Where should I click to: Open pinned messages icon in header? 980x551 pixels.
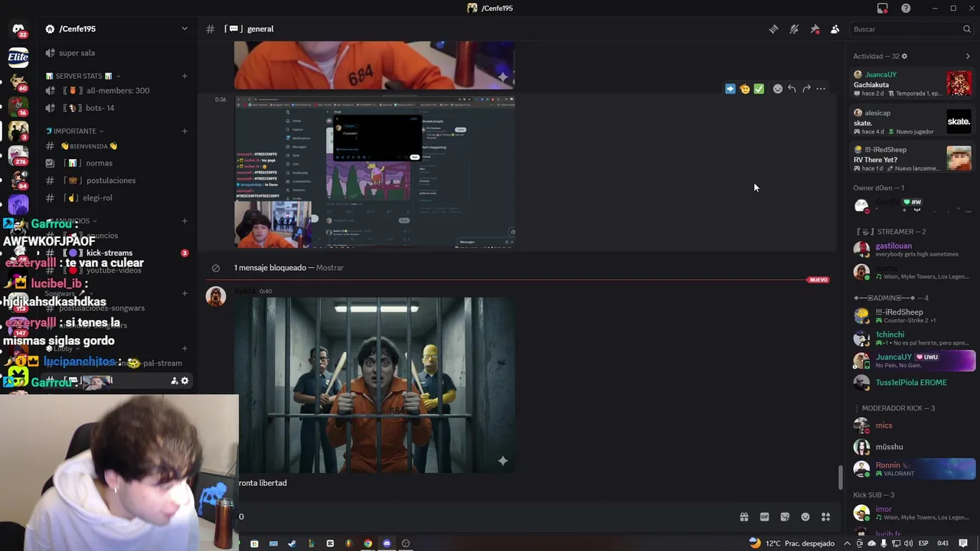[x=815, y=29]
